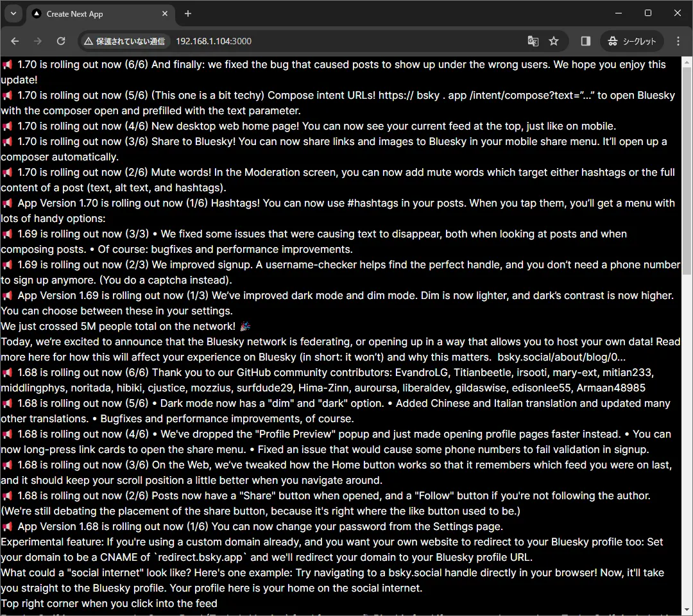
Task: View the not-secure connection warning
Action: click(124, 41)
